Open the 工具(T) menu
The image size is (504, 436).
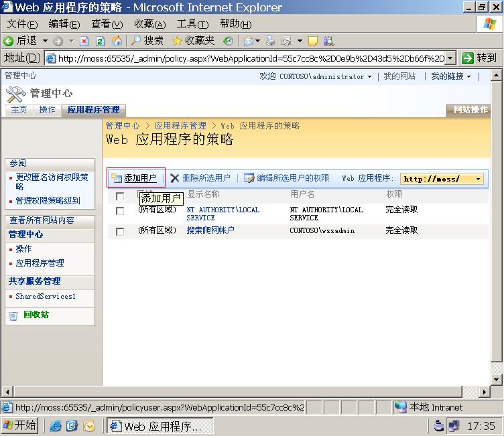pos(192,24)
